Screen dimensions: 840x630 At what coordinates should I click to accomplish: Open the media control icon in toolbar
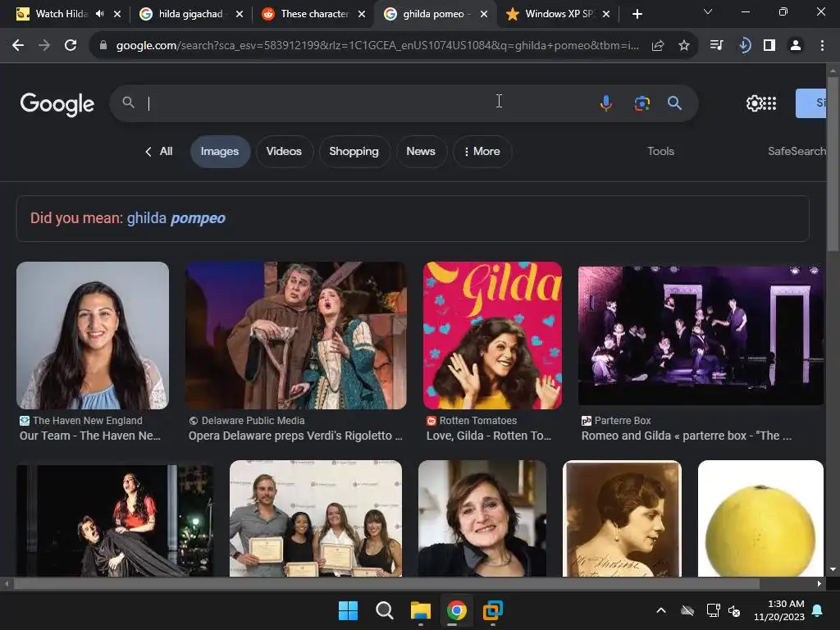pos(716,46)
